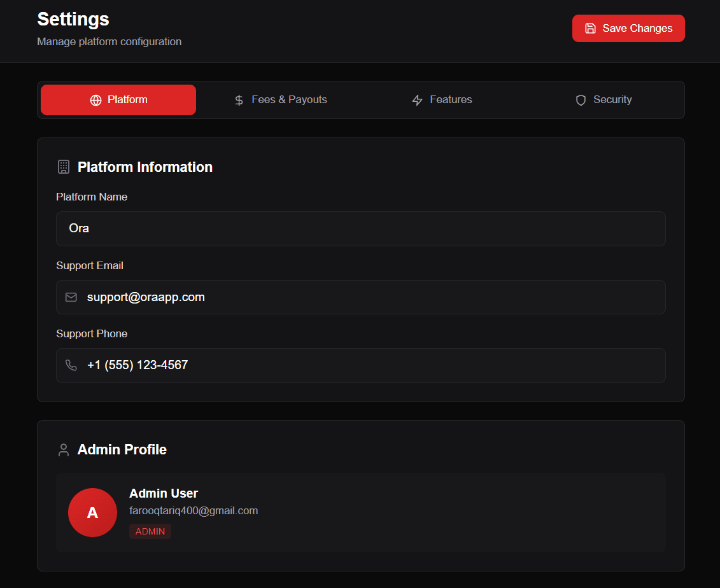Image resolution: width=720 pixels, height=588 pixels.
Task: Switch to the Platform tab
Action: [x=118, y=100]
